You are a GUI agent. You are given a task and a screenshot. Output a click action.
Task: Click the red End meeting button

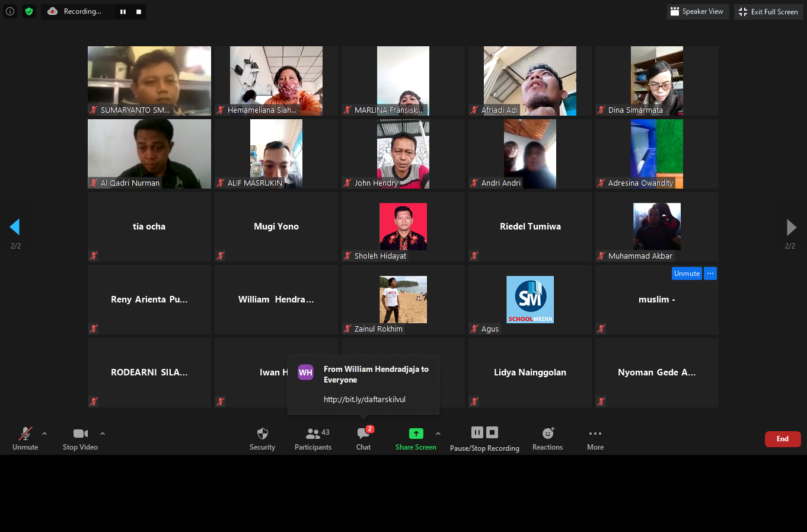pos(783,439)
